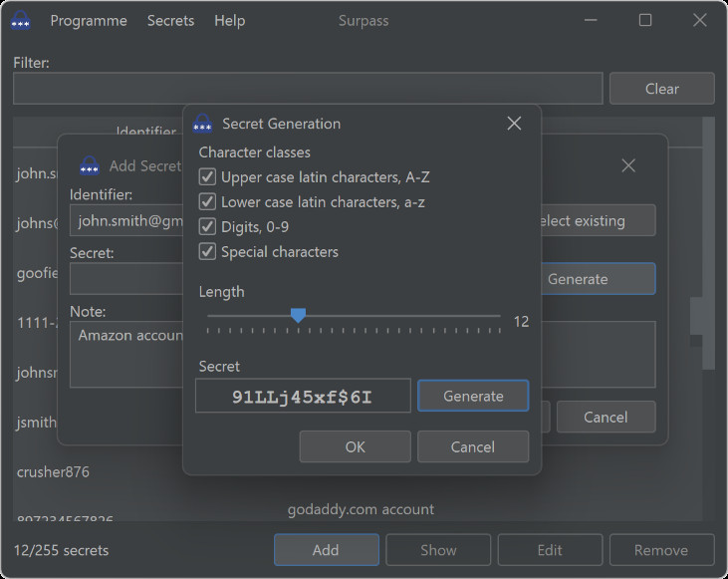Cancel the Secret Generation dialog
Image resolution: width=728 pixels, height=579 pixels.
pyautogui.click(x=473, y=446)
